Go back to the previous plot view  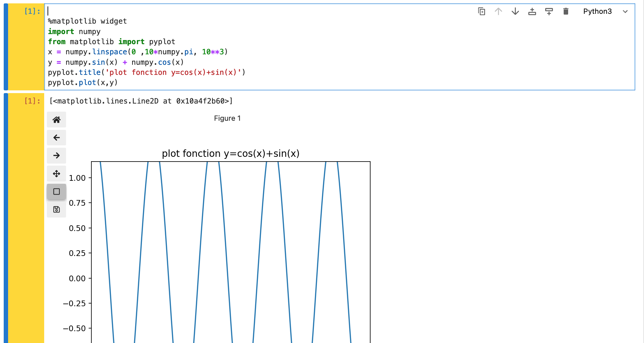56,138
